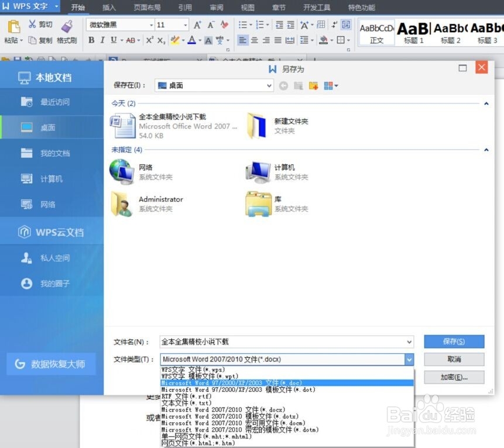Open the view mode dropdown in dialog
This screenshot has height=448, width=504.
pos(331,85)
